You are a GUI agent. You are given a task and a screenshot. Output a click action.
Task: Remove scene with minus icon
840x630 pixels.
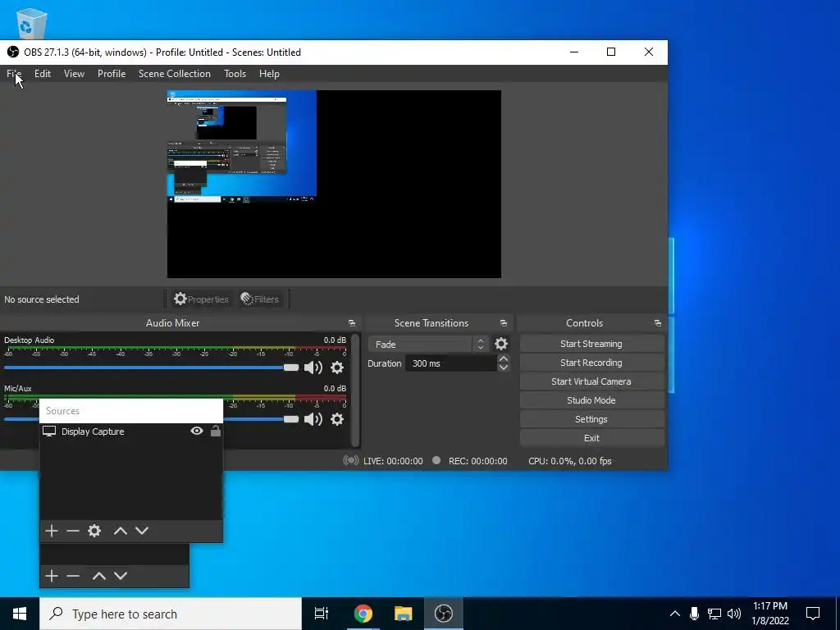tap(73, 576)
